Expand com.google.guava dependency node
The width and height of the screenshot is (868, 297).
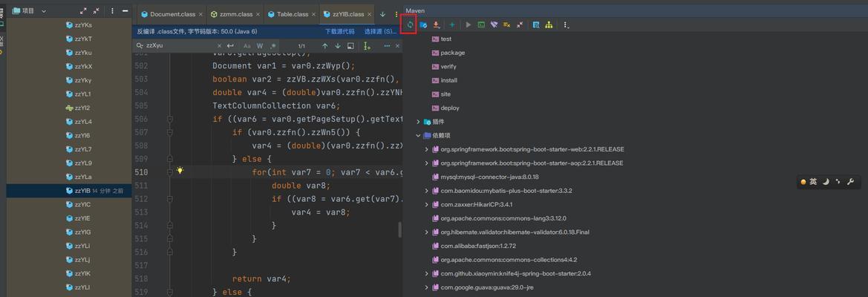[x=426, y=287]
